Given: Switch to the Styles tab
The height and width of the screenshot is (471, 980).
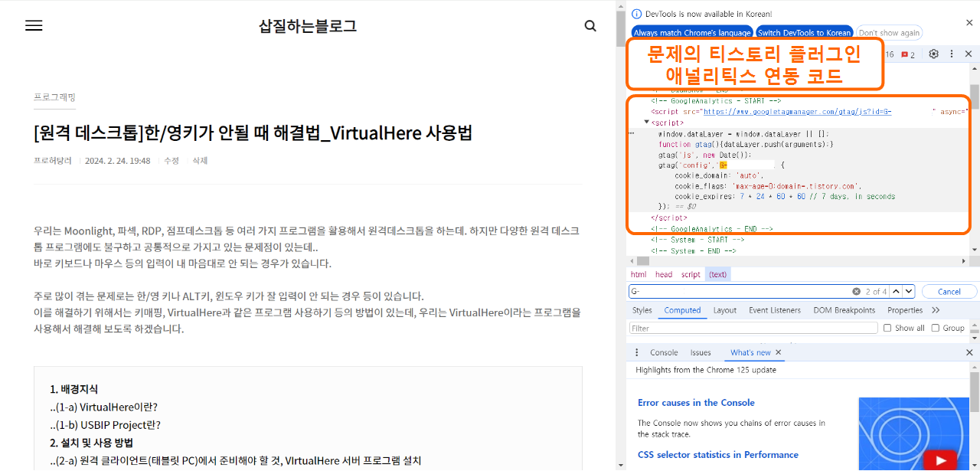Looking at the screenshot, I should [x=642, y=310].
